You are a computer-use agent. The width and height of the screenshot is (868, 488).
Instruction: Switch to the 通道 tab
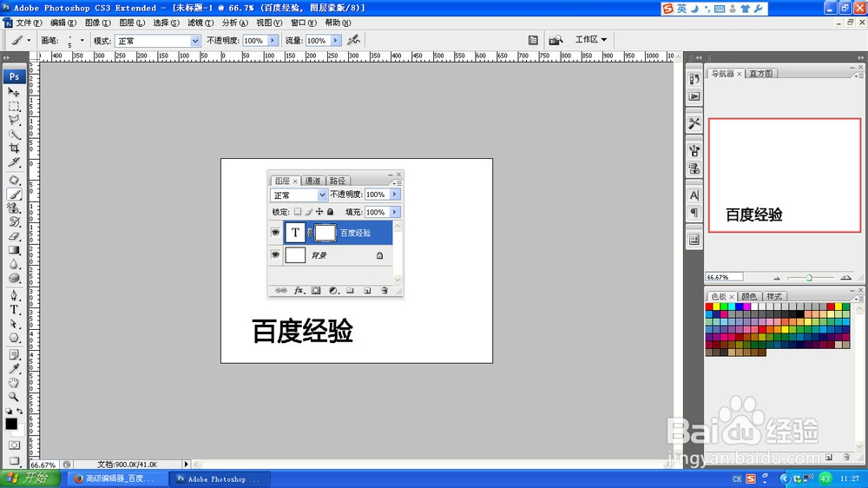tap(312, 181)
